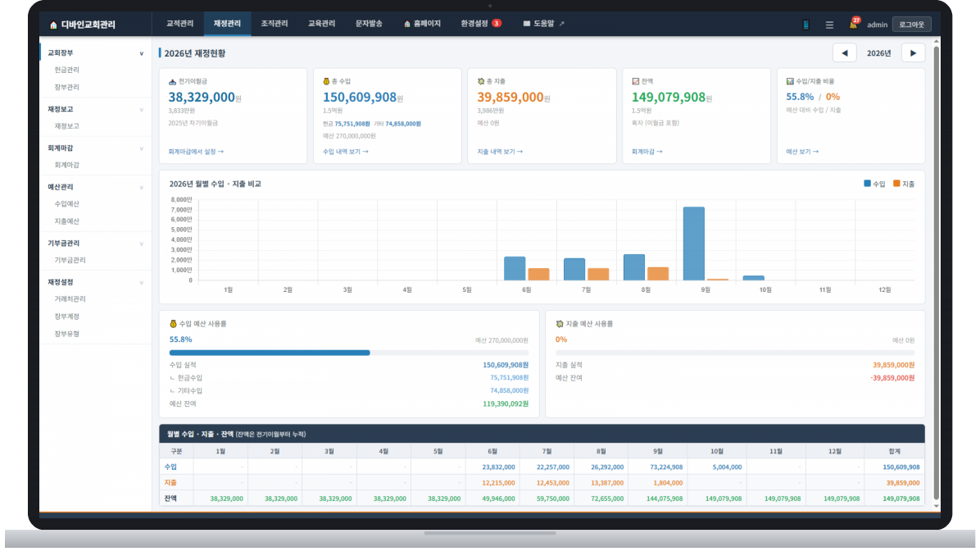The image size is (980, 556).
Task: Open the 홈페이지 menu item
Action: click(422, 24)
